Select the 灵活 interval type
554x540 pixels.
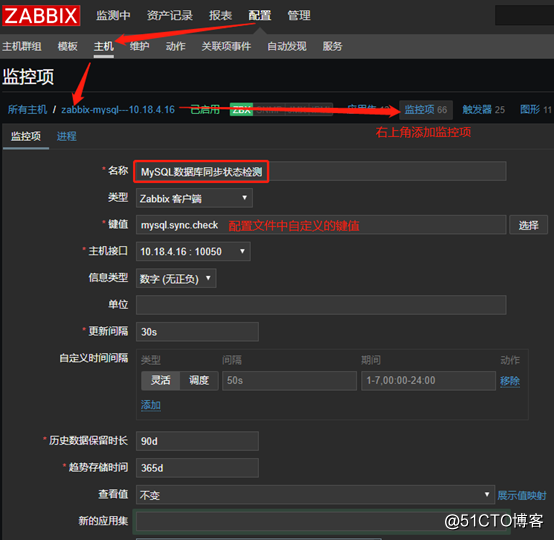[x=161, y=381]
